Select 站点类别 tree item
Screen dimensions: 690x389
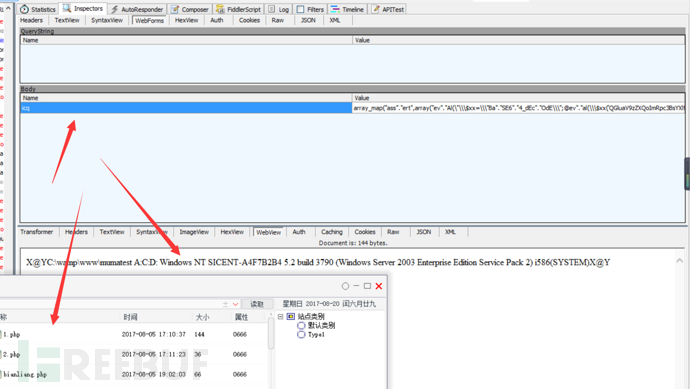[311, 316]
